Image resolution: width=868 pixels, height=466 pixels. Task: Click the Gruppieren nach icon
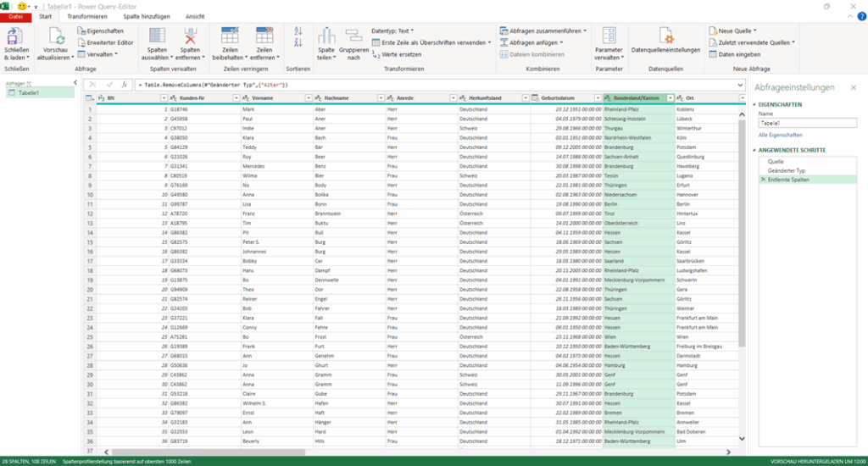point(353,36)
